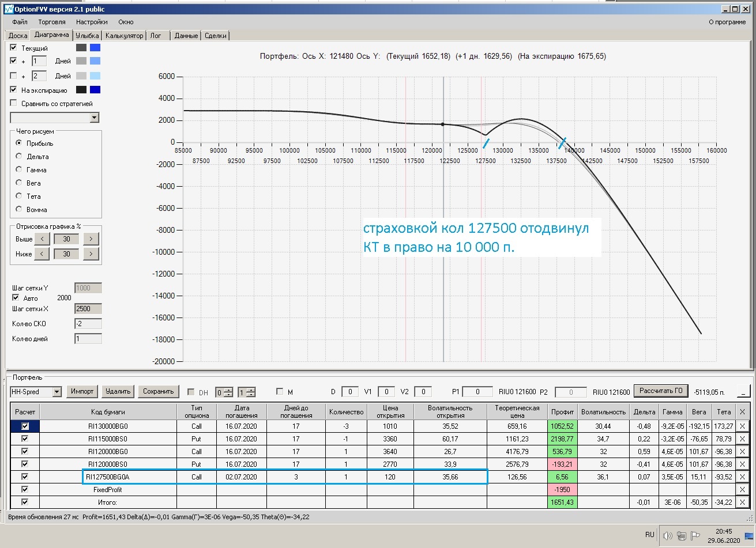Viewport: 756px width, 548px height.
Task: Open the Данные tab
Action: point(186,36)
